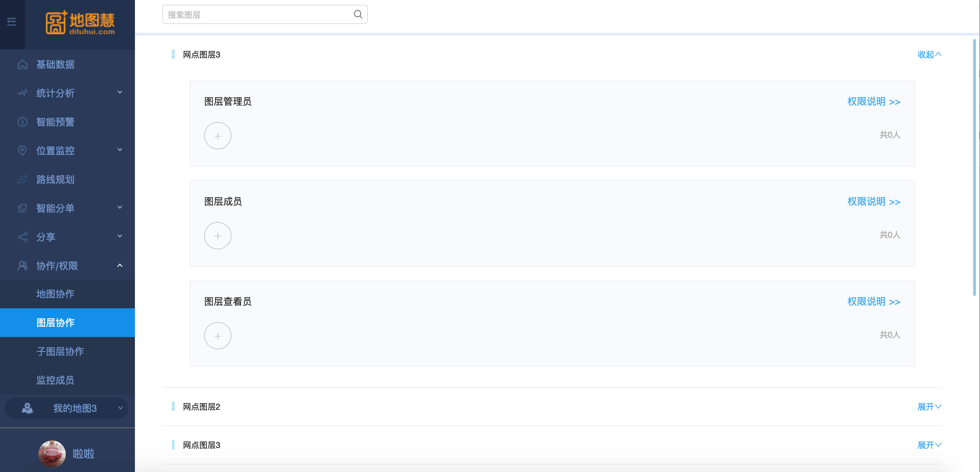Screen dimensions: 980x472
Task: Expand the 智能分单 menu chevron
Action: coord(120,208)
